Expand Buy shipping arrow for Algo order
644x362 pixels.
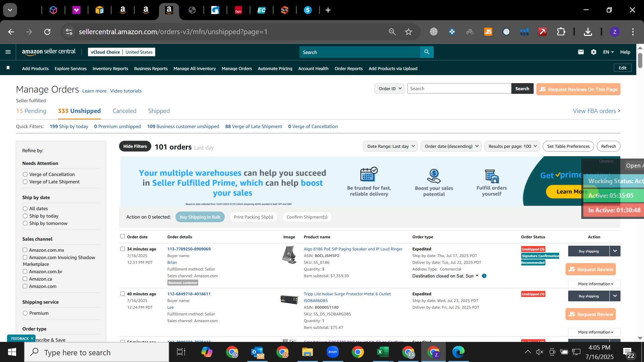pos(615,251)
